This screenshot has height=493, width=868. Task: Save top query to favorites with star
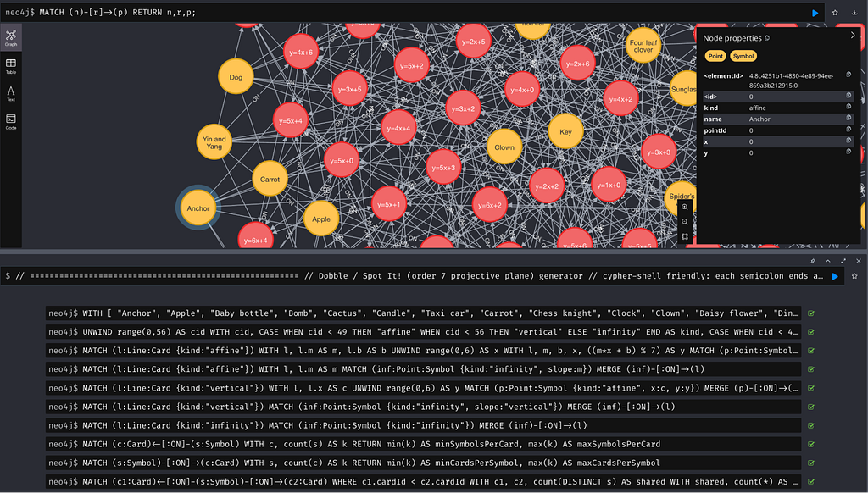pyautogui.click(x=836, y=13)
